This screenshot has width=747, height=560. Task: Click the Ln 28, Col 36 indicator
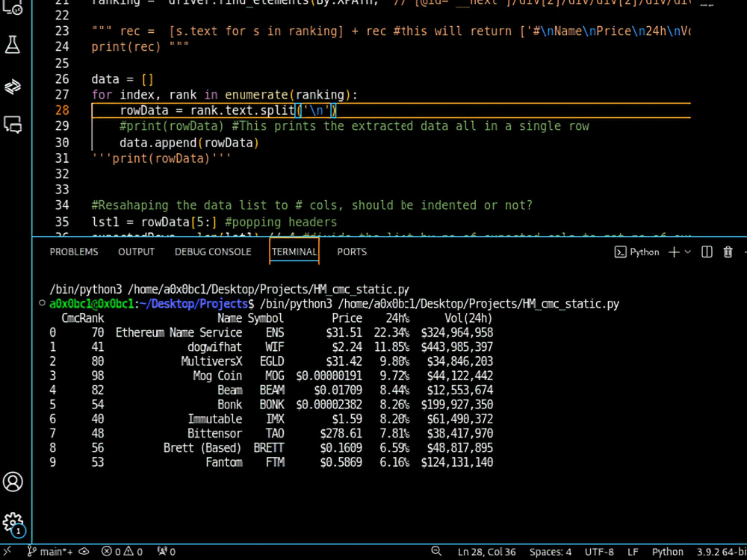486,552
